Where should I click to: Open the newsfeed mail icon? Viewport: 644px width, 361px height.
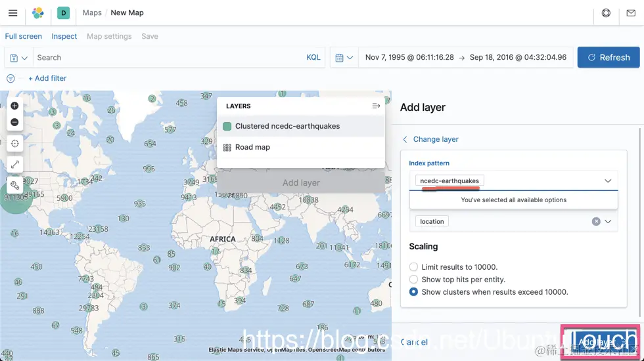tap(631, 12)
